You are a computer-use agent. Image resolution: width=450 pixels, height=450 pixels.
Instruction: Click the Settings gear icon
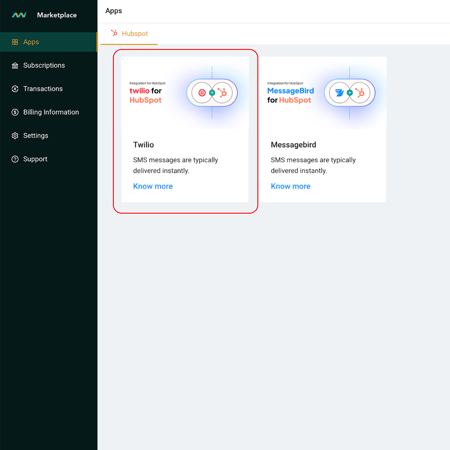pyautogui.click(x=15, y=136)
